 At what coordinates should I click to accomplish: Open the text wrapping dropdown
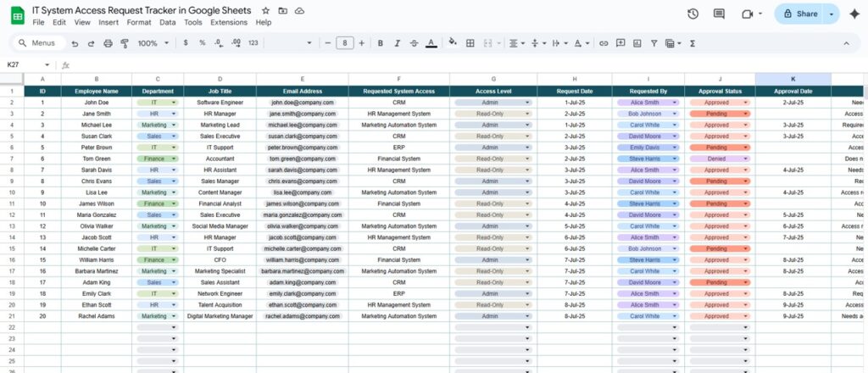(x=559, y=43)
